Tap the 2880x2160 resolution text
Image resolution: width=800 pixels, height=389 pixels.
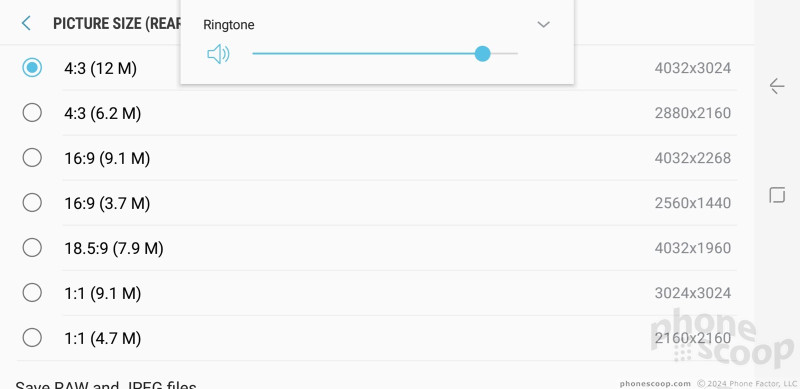click(x=692, y=113)
